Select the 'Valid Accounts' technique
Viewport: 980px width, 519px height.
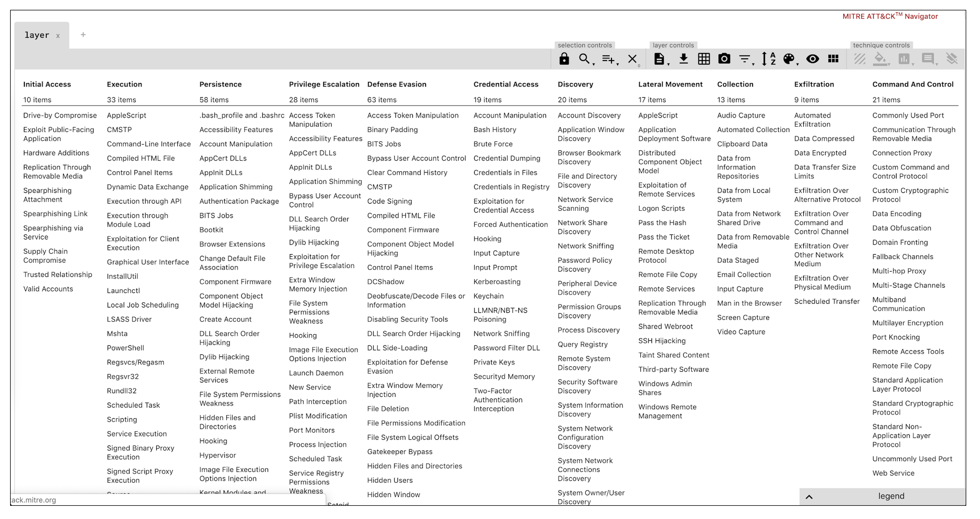click(x=48, y=289)
